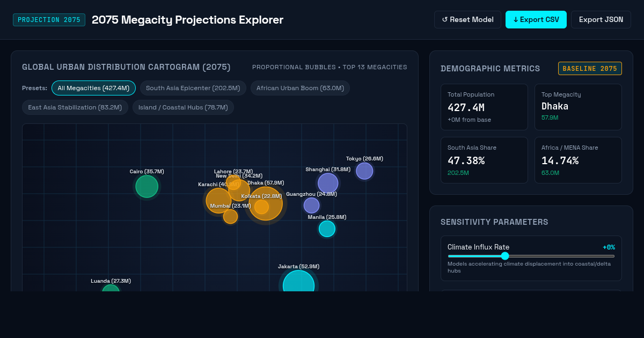This screenshot has height=338, width=644.
Task: Select the African Urban Boom preset
Action: coord(300,88)
